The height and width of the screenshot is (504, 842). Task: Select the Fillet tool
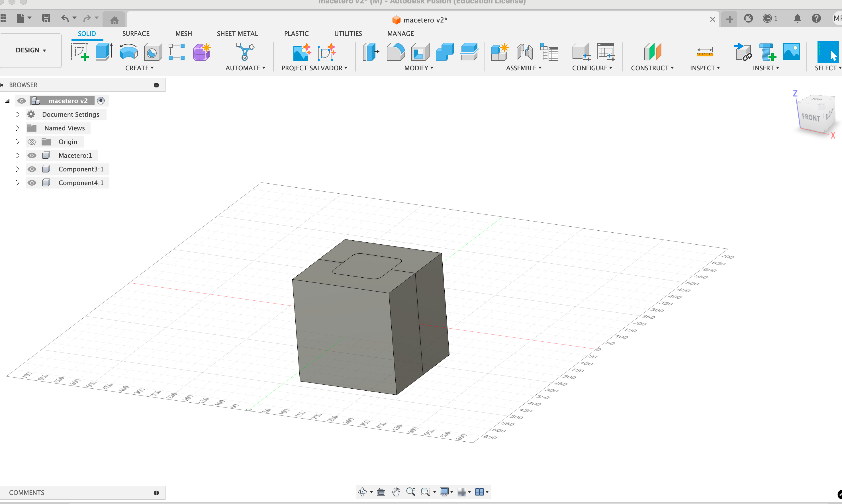(395, 52)
